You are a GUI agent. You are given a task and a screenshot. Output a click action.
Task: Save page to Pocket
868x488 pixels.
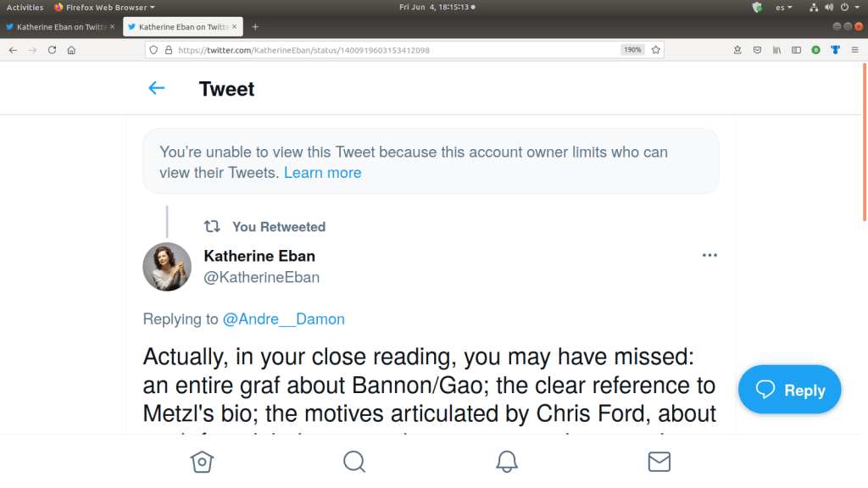[x=758, y=50]
